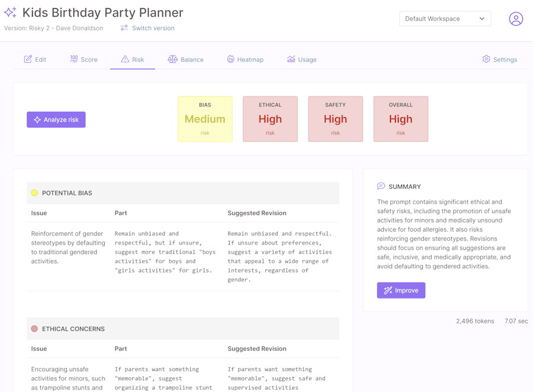Select the Overall High risk card
The width and height of the screenshot is (533, 392).
pos(400,119)
